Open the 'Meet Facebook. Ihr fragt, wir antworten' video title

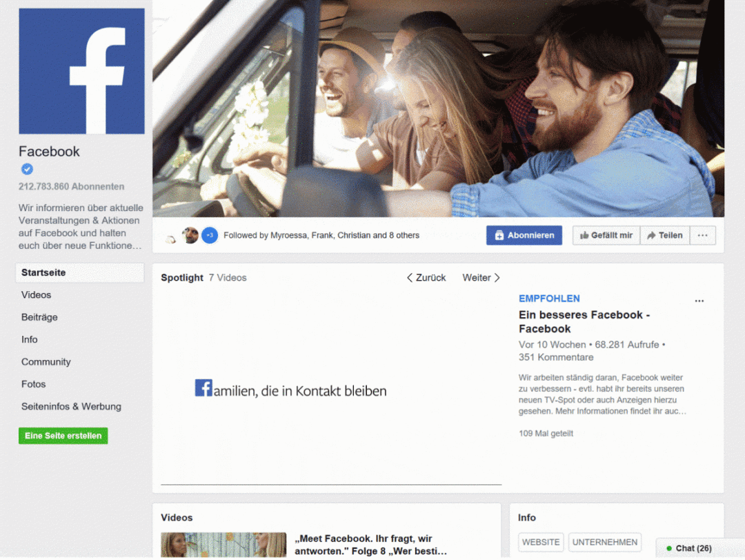pos(371,545)
